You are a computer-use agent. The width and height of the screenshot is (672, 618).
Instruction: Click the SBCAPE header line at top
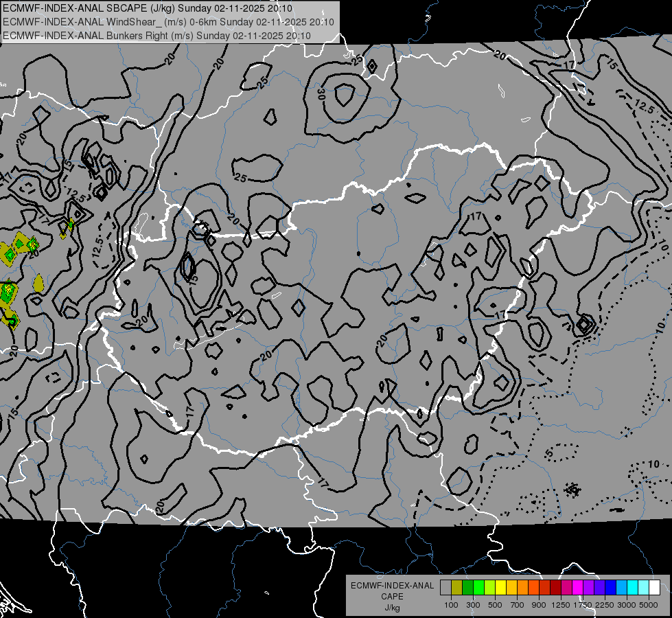point(148,8)
